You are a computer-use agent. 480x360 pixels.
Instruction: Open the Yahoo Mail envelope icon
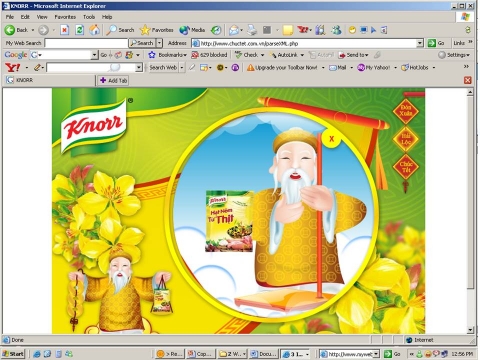click(x=337, y=68)
